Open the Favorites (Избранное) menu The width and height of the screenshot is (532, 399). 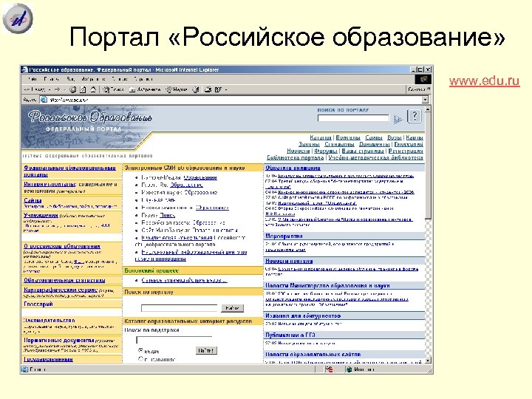[x=93, y=79]
